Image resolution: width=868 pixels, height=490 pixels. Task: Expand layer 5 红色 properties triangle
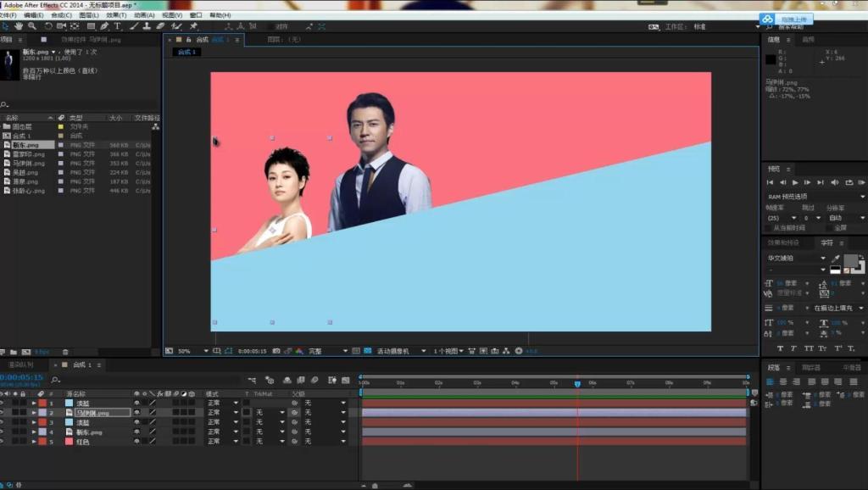point(34,442)
